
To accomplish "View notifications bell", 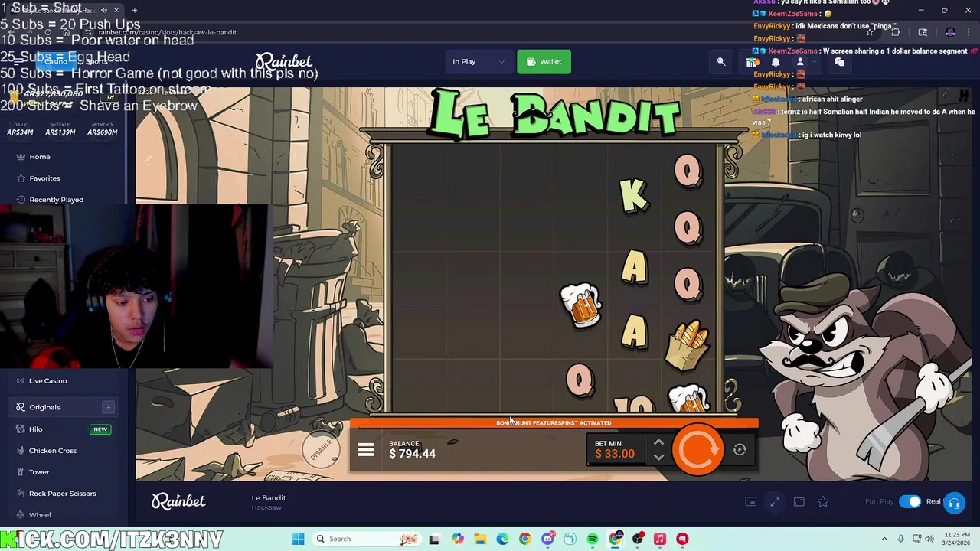I will coord(776,62).
